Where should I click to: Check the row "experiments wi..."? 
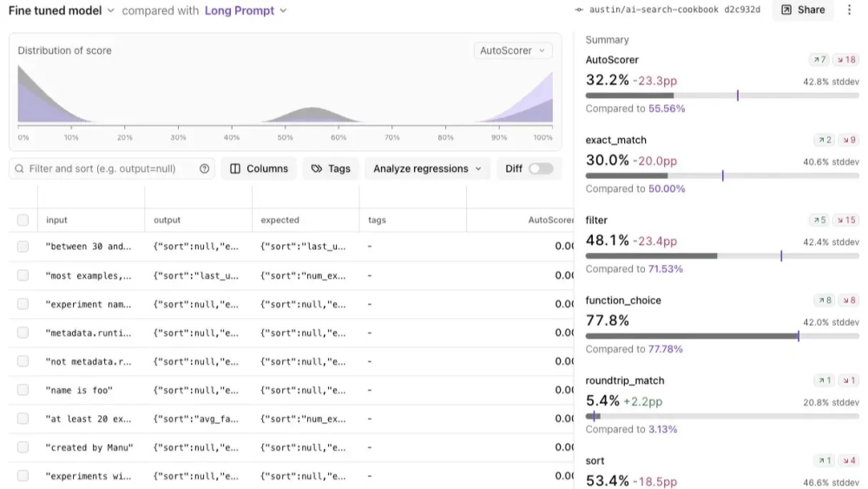(x=23, y=476)
